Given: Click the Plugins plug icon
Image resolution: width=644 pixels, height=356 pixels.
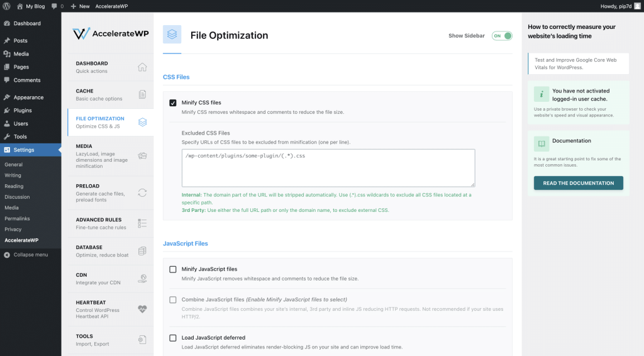Looking at the screenshot, I should tap(7, 111).
